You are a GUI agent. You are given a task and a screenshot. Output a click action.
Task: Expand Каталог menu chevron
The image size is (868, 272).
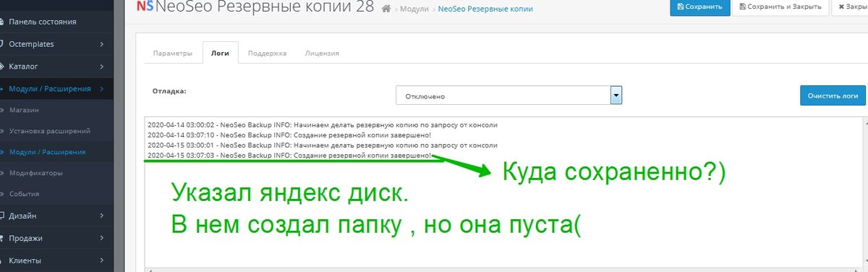click(102, 67)
